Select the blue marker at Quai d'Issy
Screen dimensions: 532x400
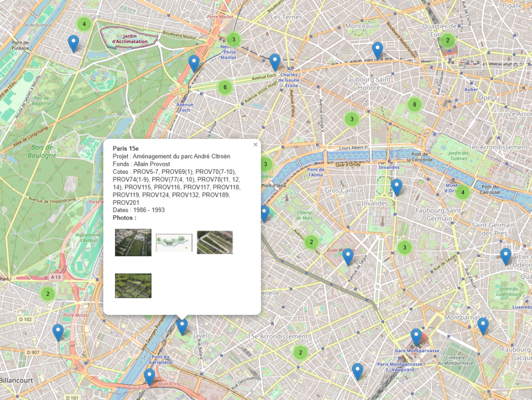pyautogui.click(x=149, y=377)
